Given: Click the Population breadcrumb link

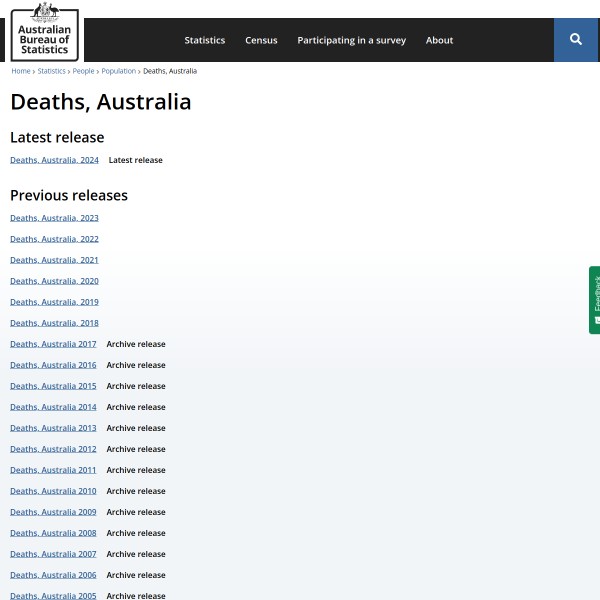Looking at the screenshot, I should point(118,71).
